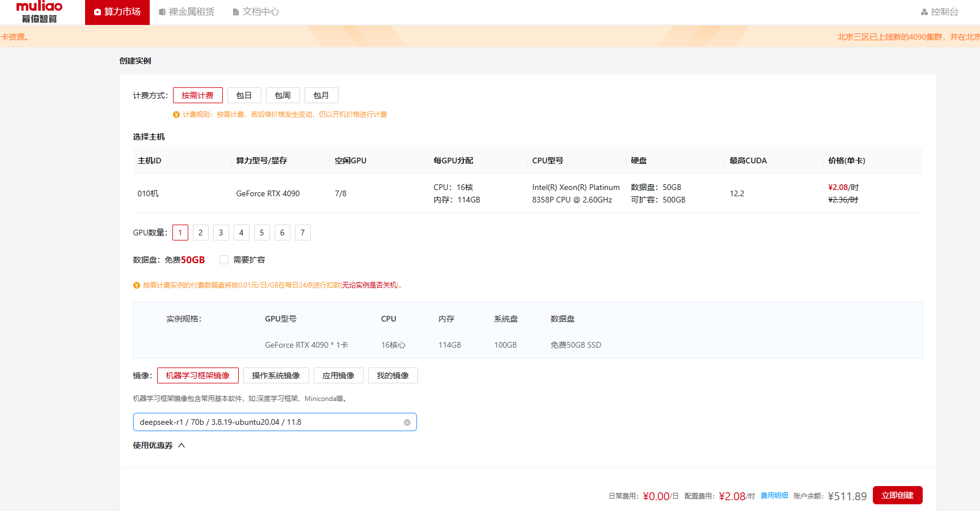Open the 算力市场 tab
This screenshot has height=511, width=980.
[117, 12]
